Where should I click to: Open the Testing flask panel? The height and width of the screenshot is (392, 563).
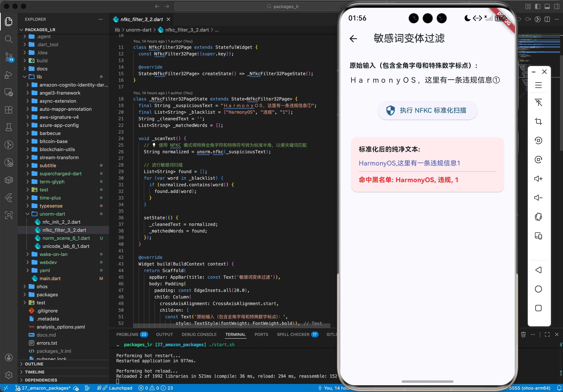pyautogui.click(x=9, y=127)
